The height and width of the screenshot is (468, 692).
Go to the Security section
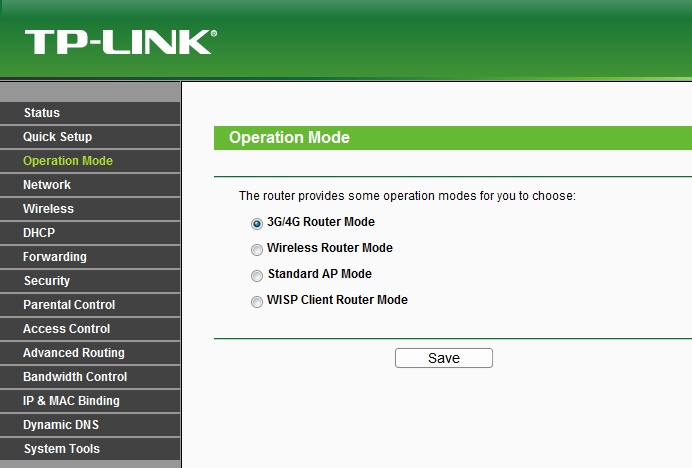point(90,281)
